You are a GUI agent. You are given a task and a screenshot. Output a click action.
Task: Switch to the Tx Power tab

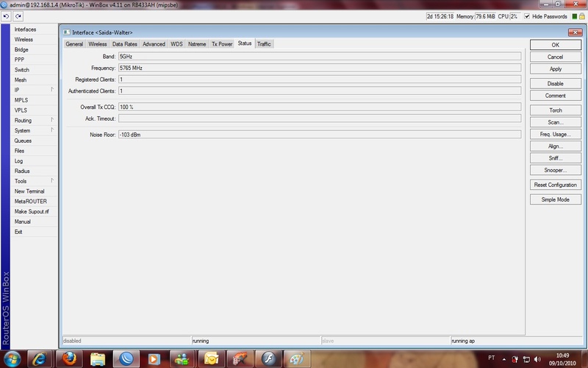pos(222,44)
